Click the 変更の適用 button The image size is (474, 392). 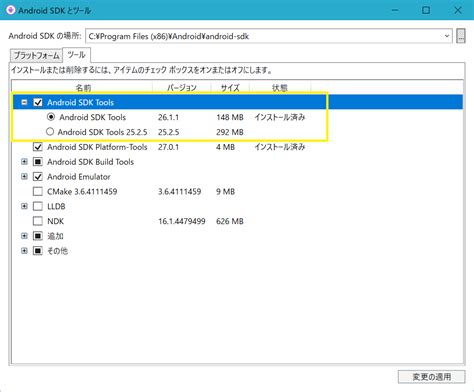pyautogui.click(x=431, y=377)
